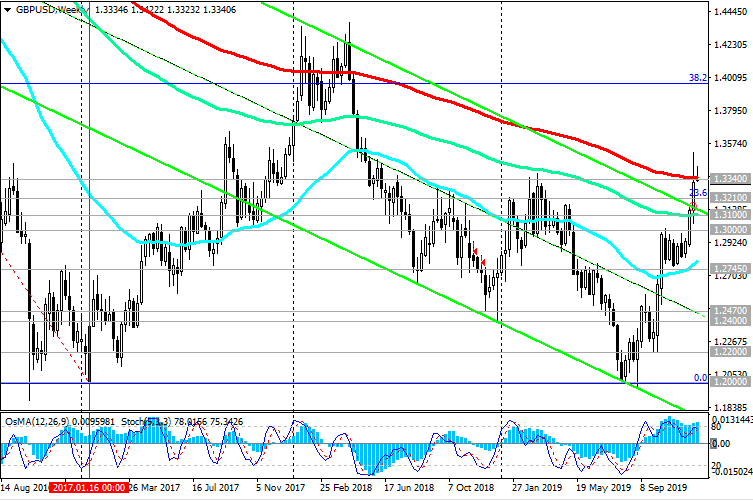Select the 1.27450 level label
Image resolution: width=753 pixels, height=501 pixels.
pyautogui.click(x=731, y=269)
